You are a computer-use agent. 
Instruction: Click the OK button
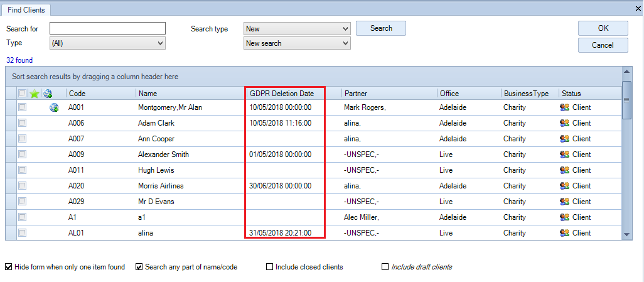click(x=603, y=28)
